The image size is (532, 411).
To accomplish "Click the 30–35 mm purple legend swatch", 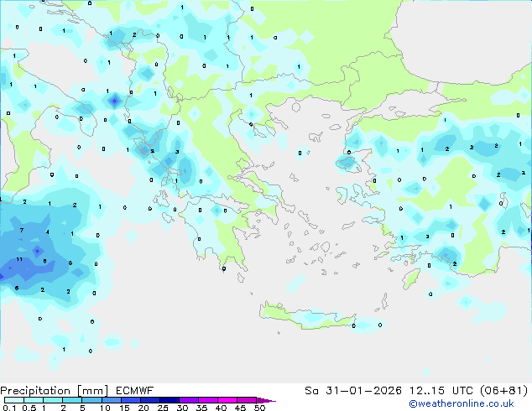I will (x=189, y=400).
